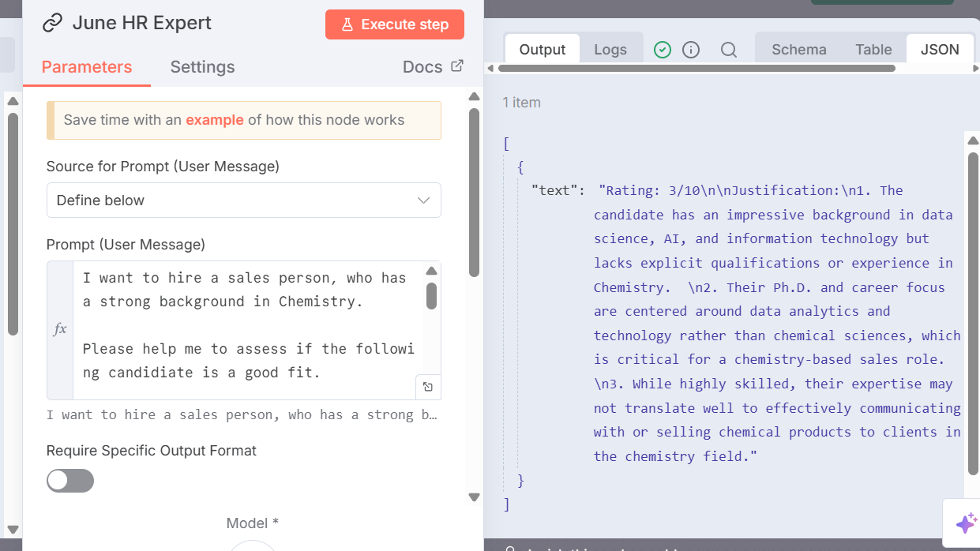Click the green success check icon
The width and height of the screenshot is (980, 551).
663,49
